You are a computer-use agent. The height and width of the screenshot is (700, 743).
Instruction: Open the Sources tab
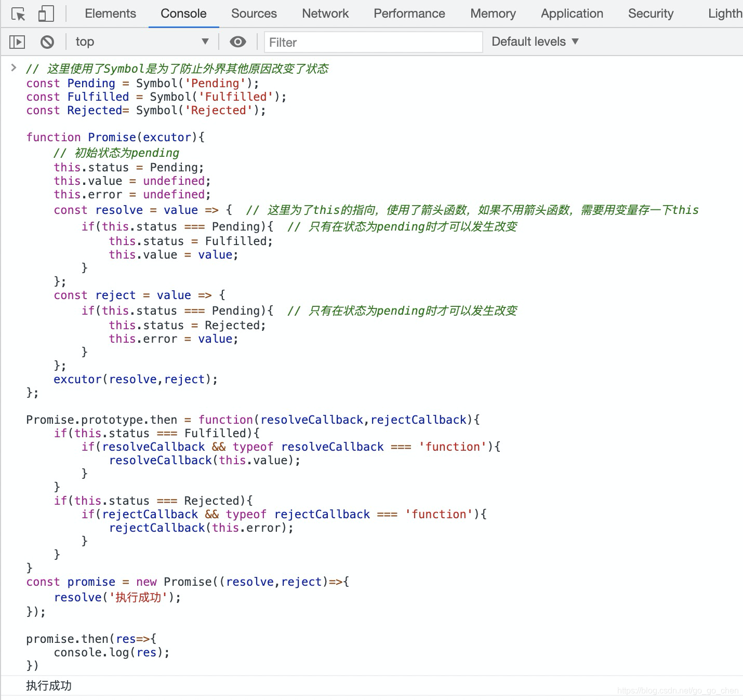254,14
